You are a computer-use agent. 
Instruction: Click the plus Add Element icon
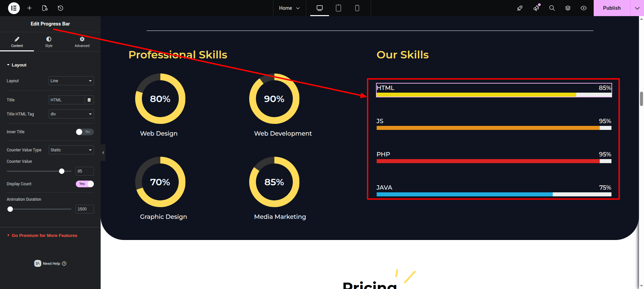[30, 8]
